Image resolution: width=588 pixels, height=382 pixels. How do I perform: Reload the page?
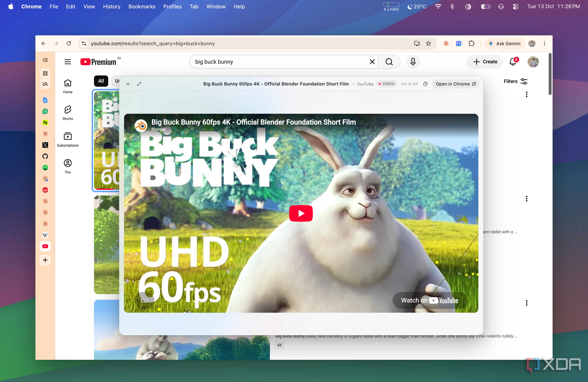(x=69, y=43)
